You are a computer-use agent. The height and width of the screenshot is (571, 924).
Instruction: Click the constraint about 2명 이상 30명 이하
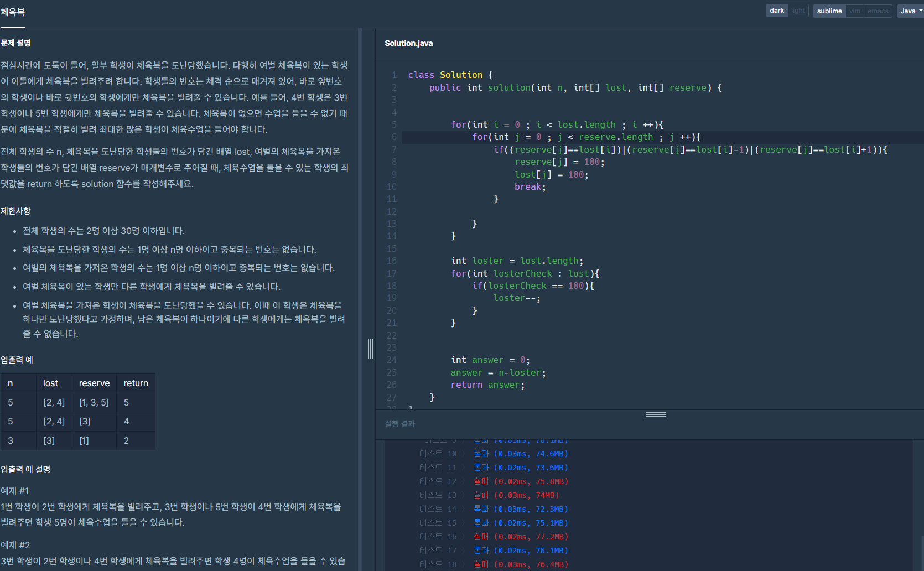(x=103, y=231)
